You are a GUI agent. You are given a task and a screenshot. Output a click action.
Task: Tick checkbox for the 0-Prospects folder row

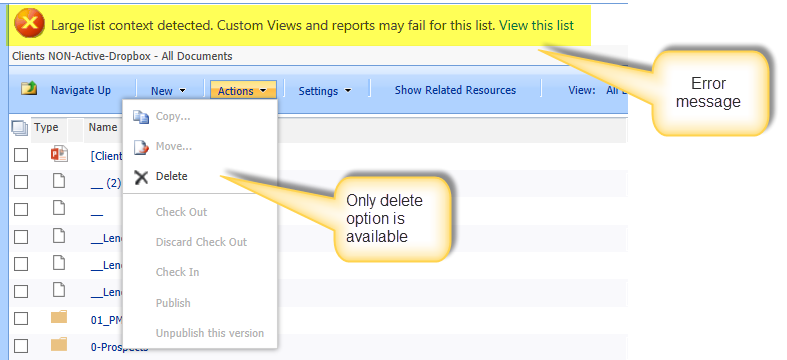pos(21,345)
